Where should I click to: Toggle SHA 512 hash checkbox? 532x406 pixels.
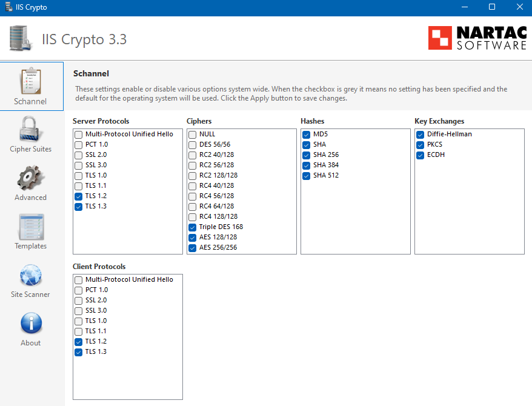point(306,176)
